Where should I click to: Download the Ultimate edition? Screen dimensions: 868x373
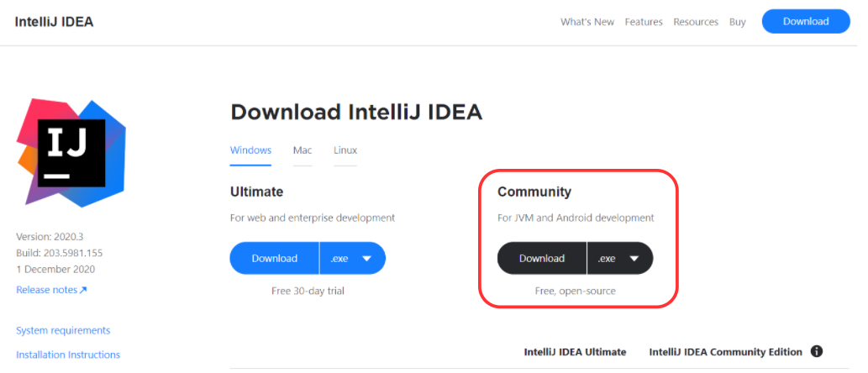[x=275, y=259]
